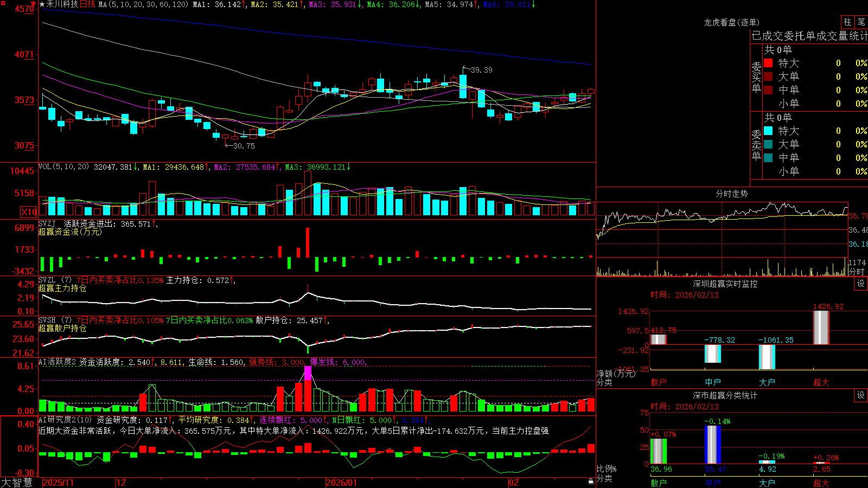Click the magenta peak bar in AI活跃度
Screen dimensions: 868x488
click(308, 373)
